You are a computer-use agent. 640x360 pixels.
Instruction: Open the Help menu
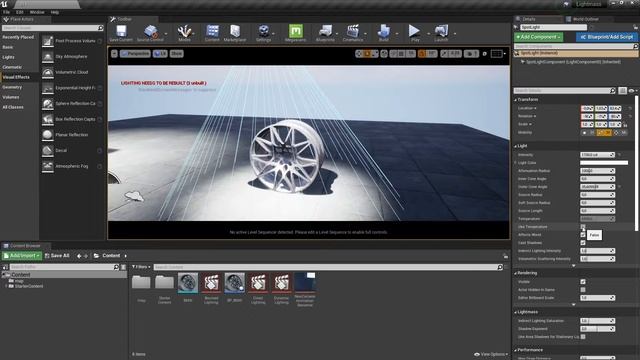coord(55,12)
